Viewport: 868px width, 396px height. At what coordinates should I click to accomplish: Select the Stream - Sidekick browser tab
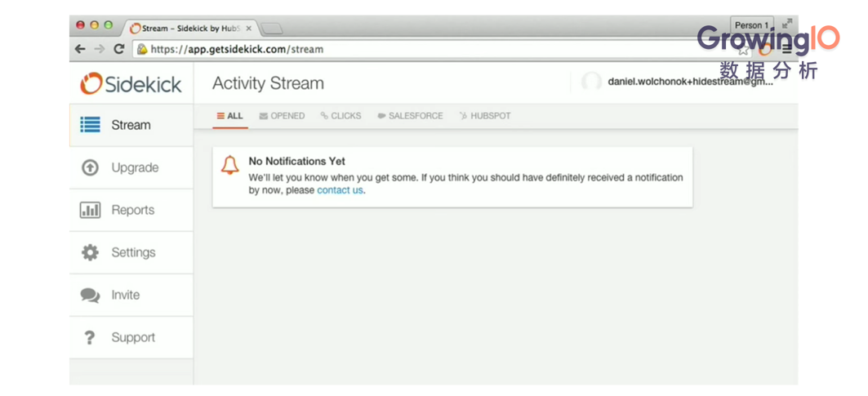tap(191, 29)
